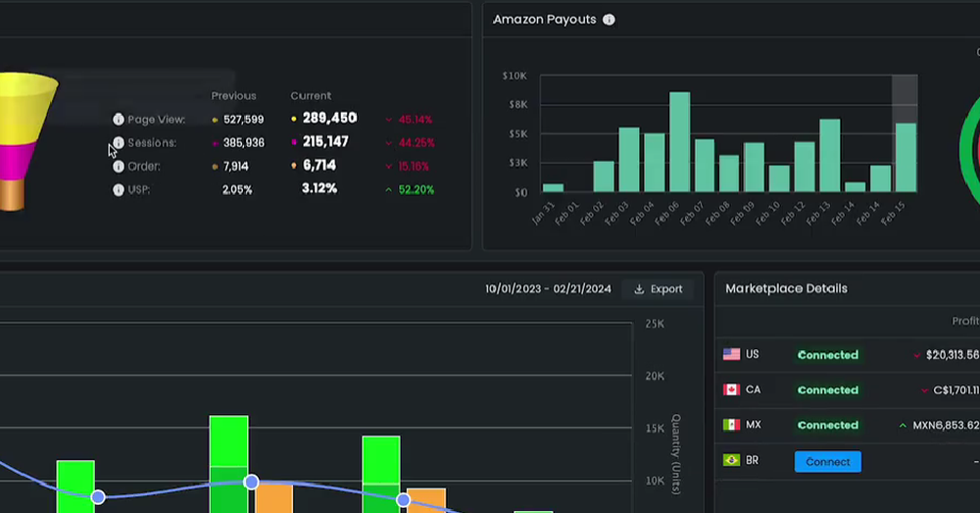Click the US flag icon

click(x=731, y=354)
